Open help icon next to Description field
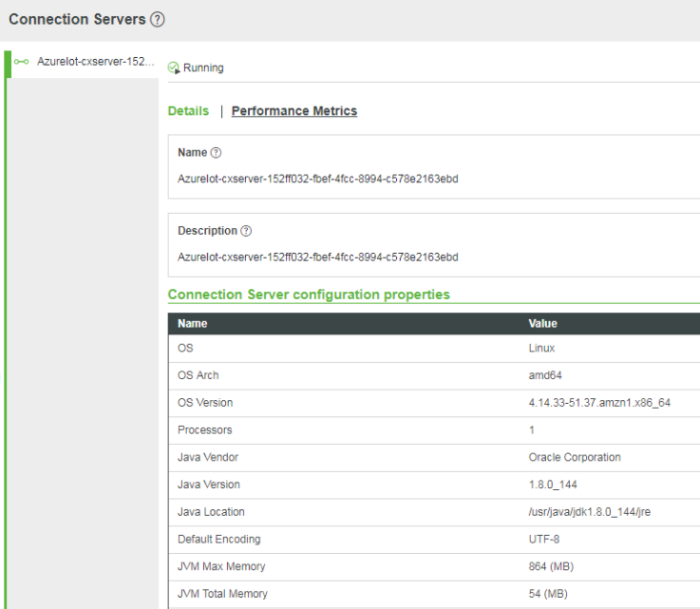The width and height of the screenshot is (700, 609). [x=246, y=231]
